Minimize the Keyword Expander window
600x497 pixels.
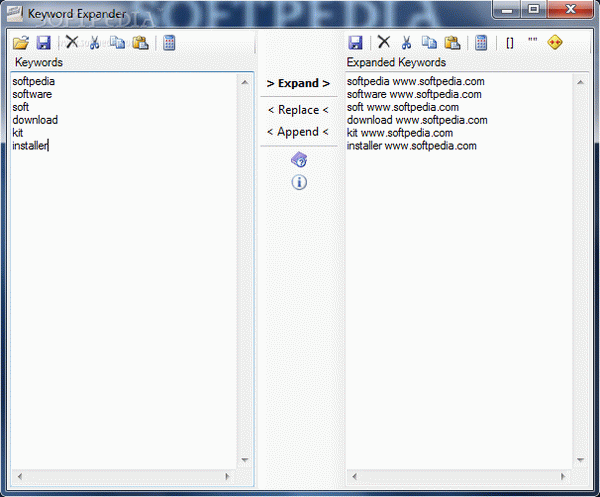pos(507,10)
